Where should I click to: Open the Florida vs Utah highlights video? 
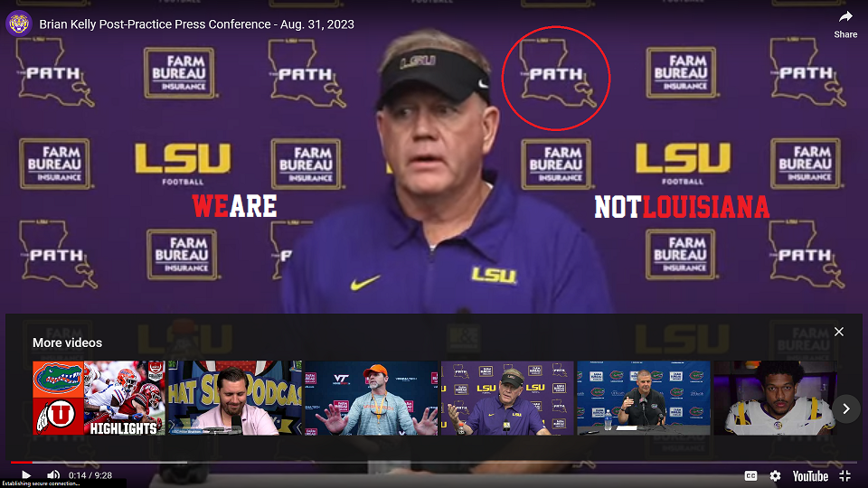click(99, 399)
